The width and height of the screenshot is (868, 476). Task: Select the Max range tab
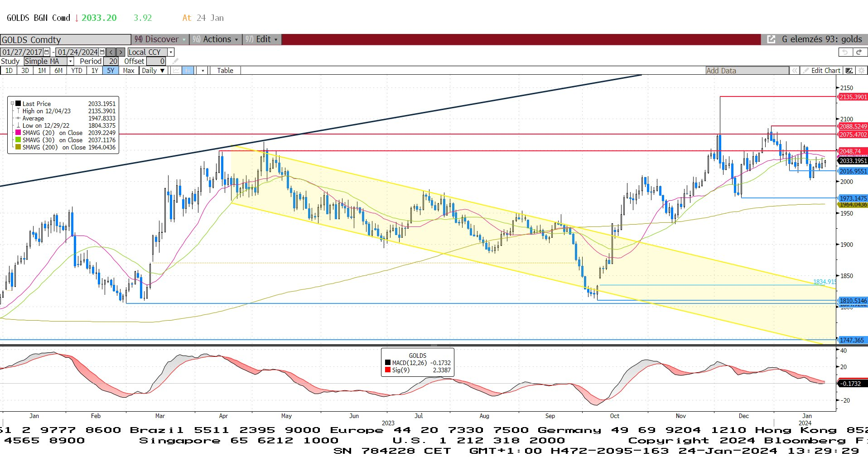point(129,71)
